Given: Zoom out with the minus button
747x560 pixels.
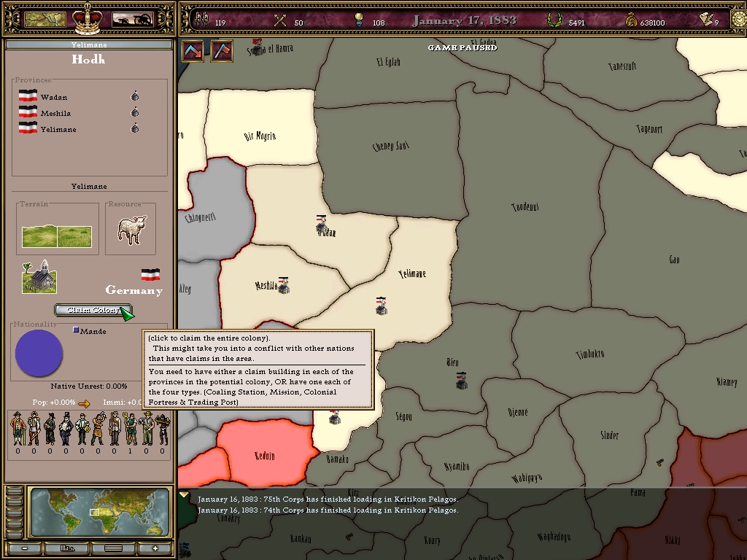Looking at the screenshot, I should coord(25,548).
